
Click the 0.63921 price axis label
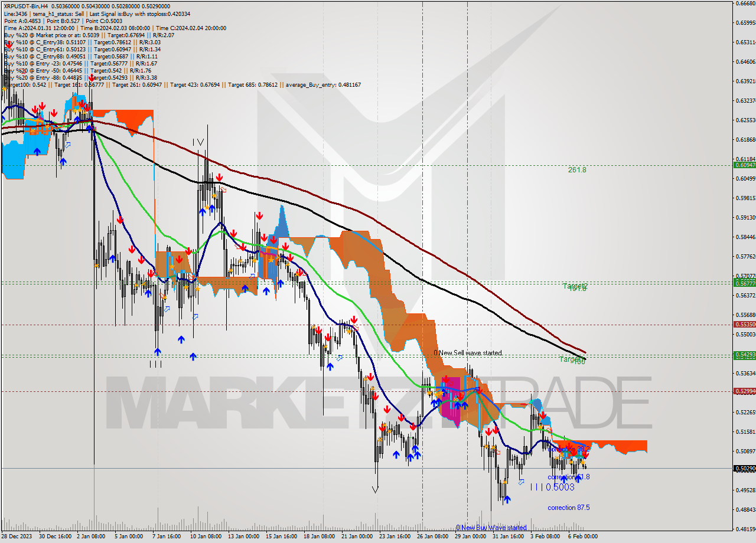(745, 81)
